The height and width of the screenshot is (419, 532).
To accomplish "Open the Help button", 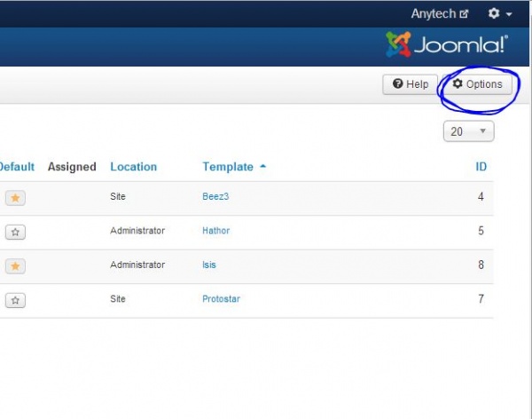I will [411, 84].
